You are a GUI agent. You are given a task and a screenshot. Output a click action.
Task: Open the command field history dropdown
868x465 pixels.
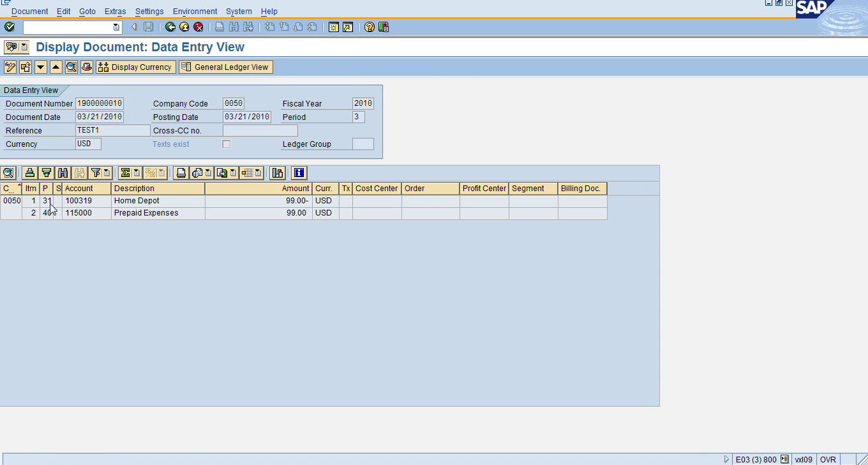tap(116, 27)
